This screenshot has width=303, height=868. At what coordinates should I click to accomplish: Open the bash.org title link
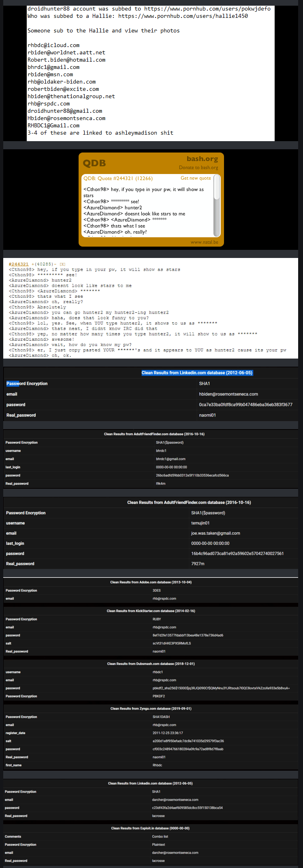coord(202,159)
